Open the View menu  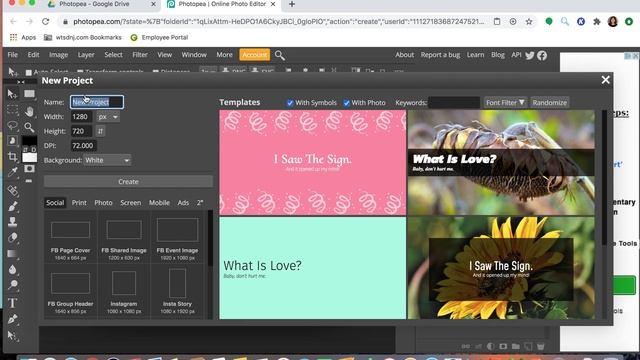(165, 55)
